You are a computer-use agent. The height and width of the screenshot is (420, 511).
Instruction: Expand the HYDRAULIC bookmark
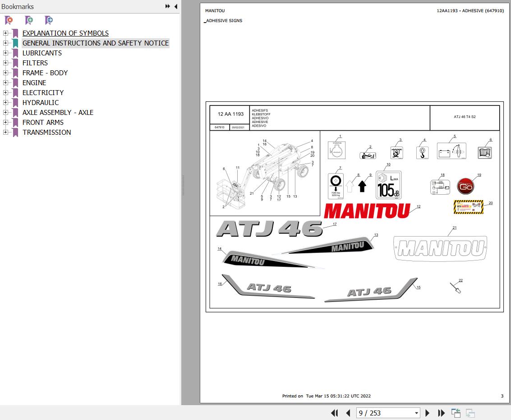point(5,103)
